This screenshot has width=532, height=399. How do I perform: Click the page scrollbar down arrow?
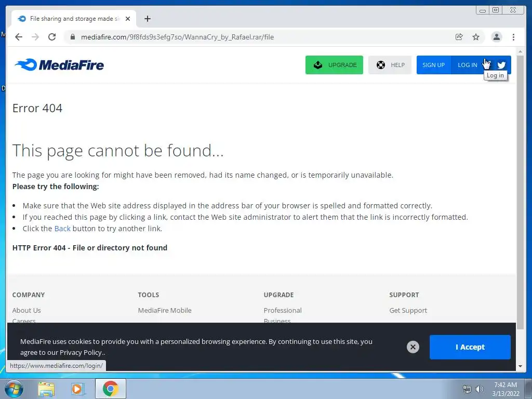[x=521, y=366]
